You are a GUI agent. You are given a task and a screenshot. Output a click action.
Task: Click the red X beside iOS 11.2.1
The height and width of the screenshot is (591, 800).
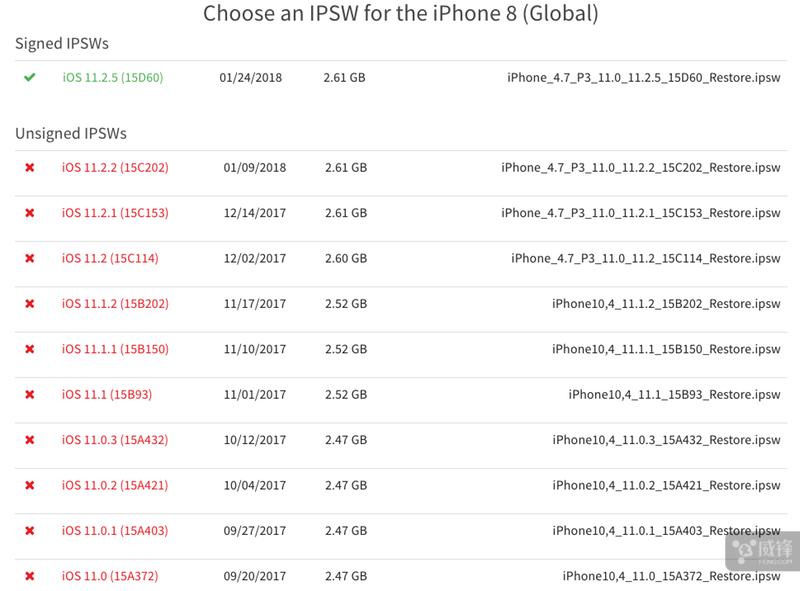pyautogui.click(x=30, y=213)
